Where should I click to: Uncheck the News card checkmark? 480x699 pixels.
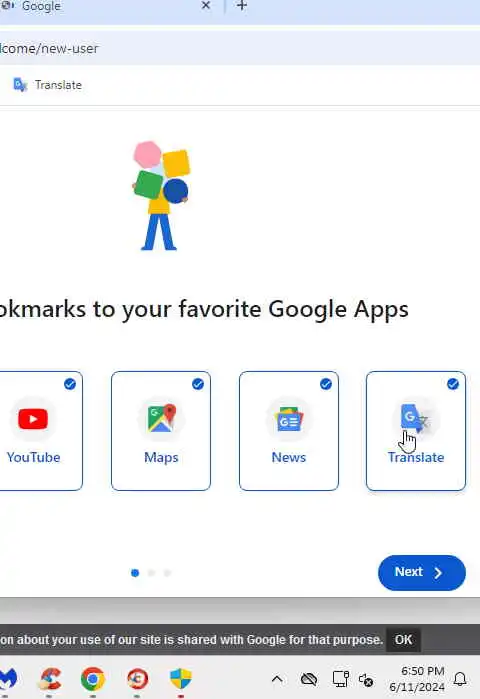(x=326, y=384)
